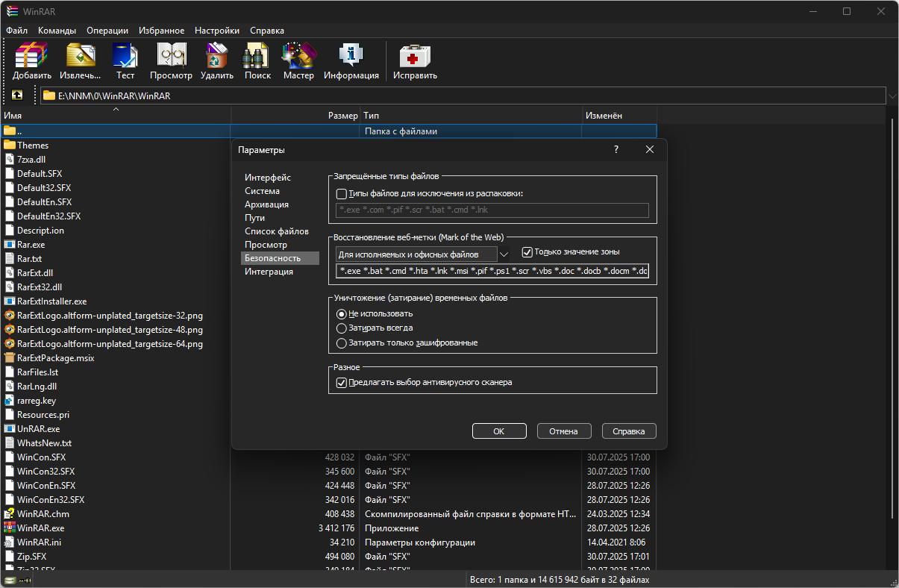This screenshot has width=899, height=588.
Task: Switch to the Архивация settings section
Action: pyautogui.click(x=266, y=204)
